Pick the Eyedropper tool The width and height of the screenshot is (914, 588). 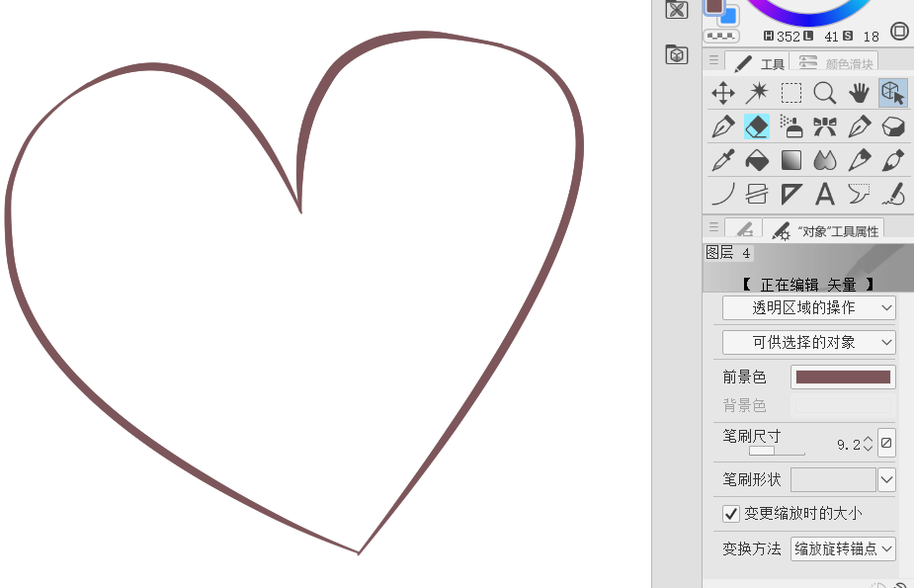(723, 160)
